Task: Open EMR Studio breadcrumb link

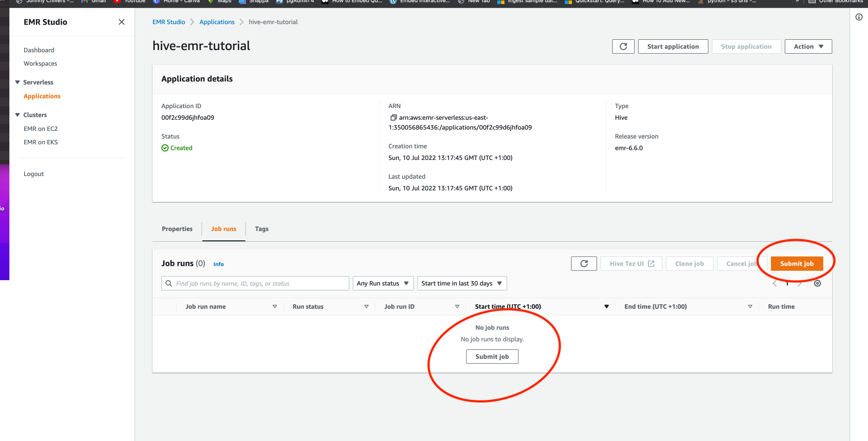Action: pyautogui.click(x=169, y=22)
